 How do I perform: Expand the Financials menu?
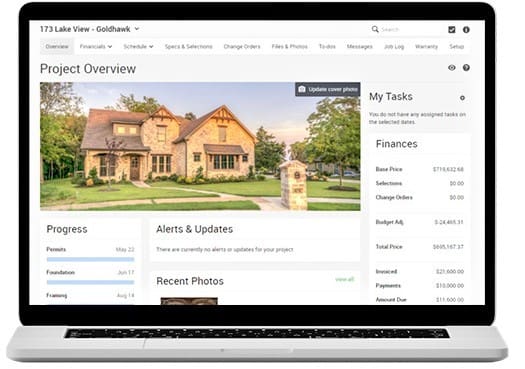(x=96, y=46)
